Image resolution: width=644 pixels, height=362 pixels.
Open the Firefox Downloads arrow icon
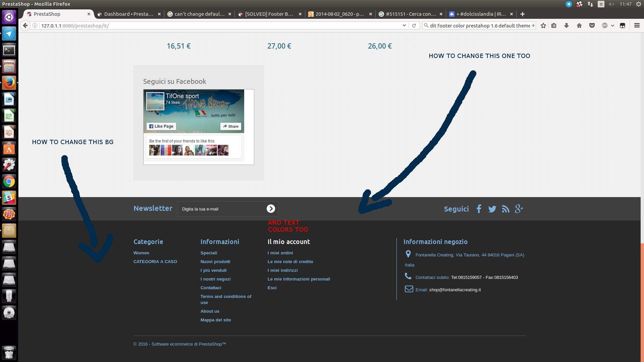[x=567, y=25]
